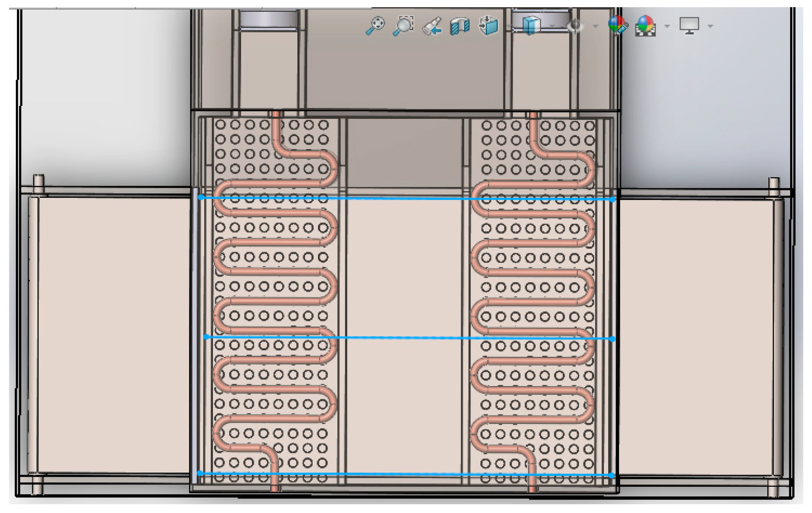Viewport: 812px width, 513px height.
Task: Toggle Section View on the model
Action: [460, 25]
